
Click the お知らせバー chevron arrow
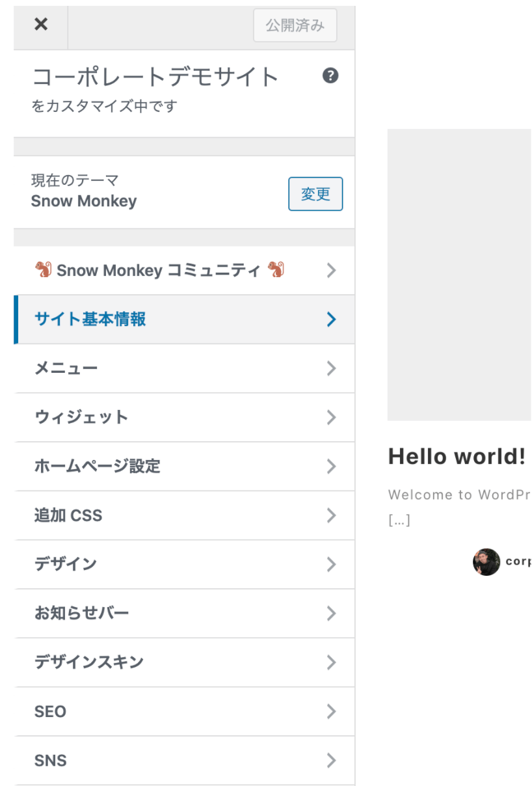tap(331, 614)
